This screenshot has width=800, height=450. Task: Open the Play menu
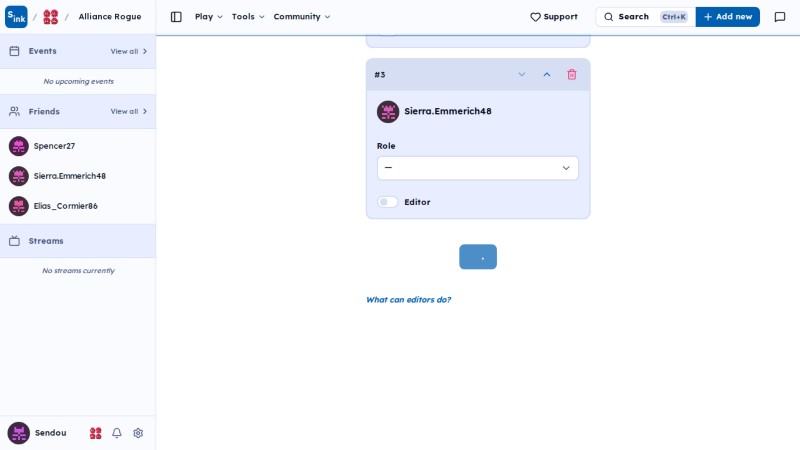pyautogui.click(x=209, y=16)
